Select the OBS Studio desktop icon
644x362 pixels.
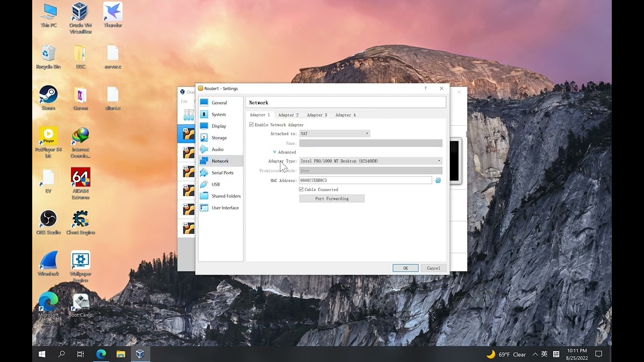[48, 222]
